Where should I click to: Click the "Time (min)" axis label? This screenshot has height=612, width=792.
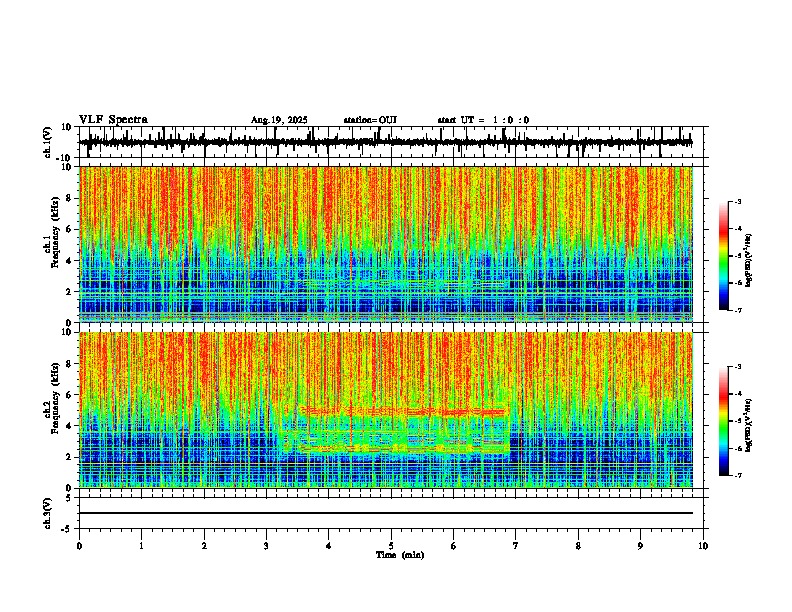point(400,555)
